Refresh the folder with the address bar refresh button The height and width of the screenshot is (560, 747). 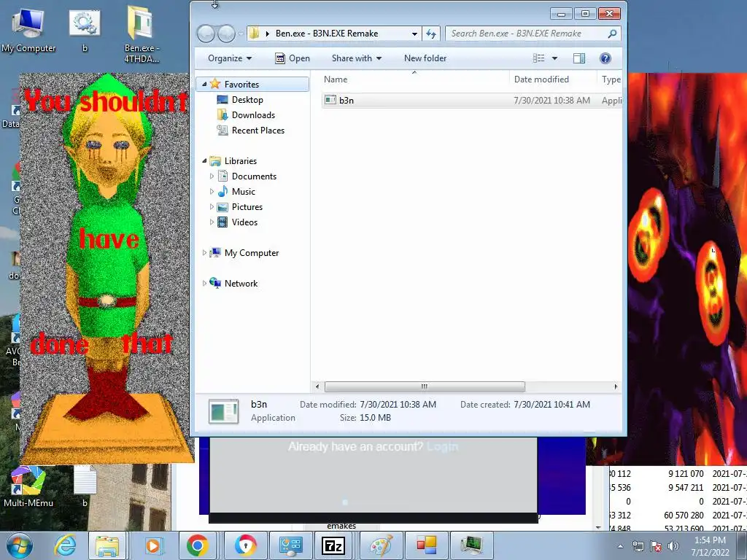[x=430, y=34]
